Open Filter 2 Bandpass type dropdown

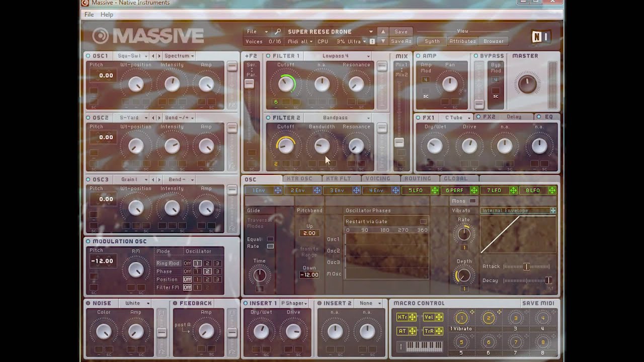click(x=337, y=118)
